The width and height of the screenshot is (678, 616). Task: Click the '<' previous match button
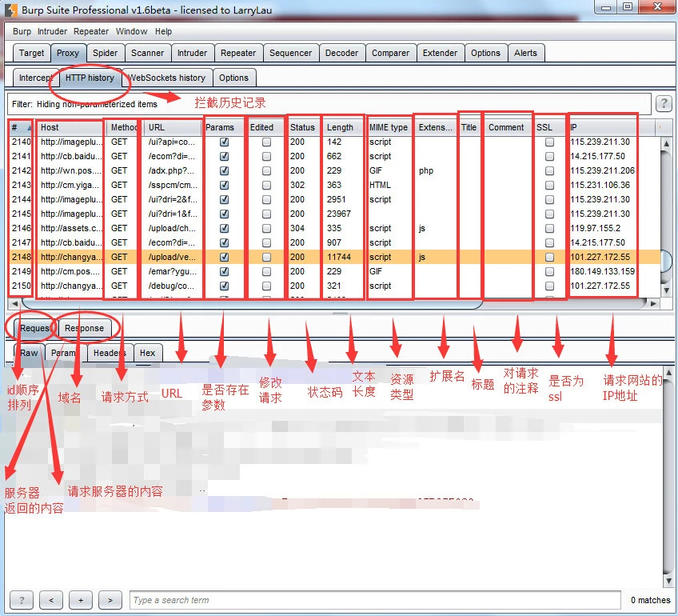pyautogui.click(x=51, y=600)
